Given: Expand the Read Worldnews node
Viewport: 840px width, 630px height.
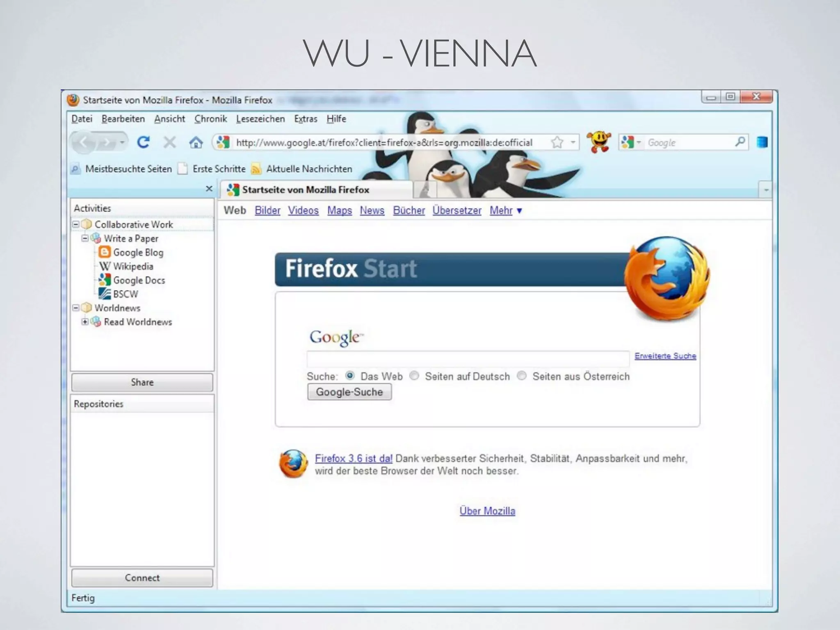Looking at the screenshot, I should [85, 322].
